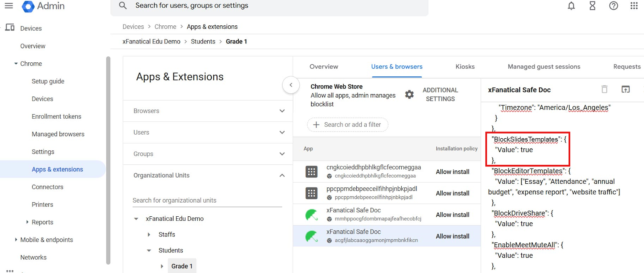Select the Staffs organizational unit

pos(167,234)
